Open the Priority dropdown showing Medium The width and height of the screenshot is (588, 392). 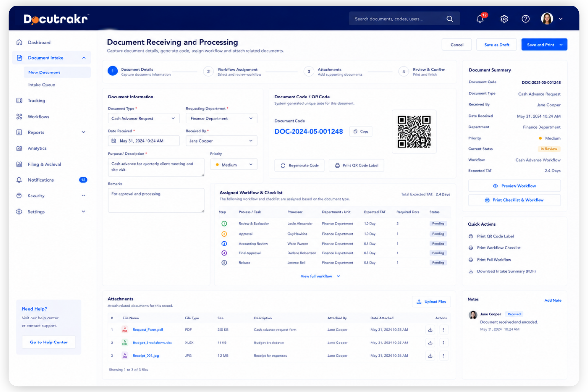click(x=234, y=165)
